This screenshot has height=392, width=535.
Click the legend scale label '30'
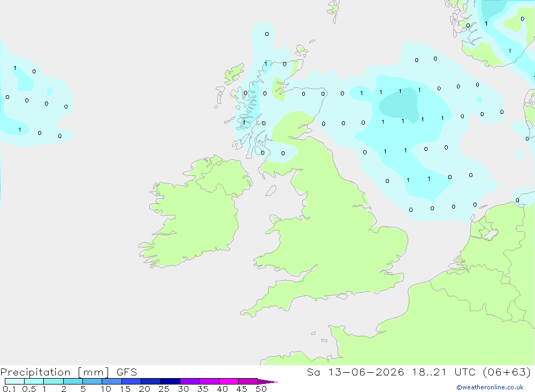[183, 389]
